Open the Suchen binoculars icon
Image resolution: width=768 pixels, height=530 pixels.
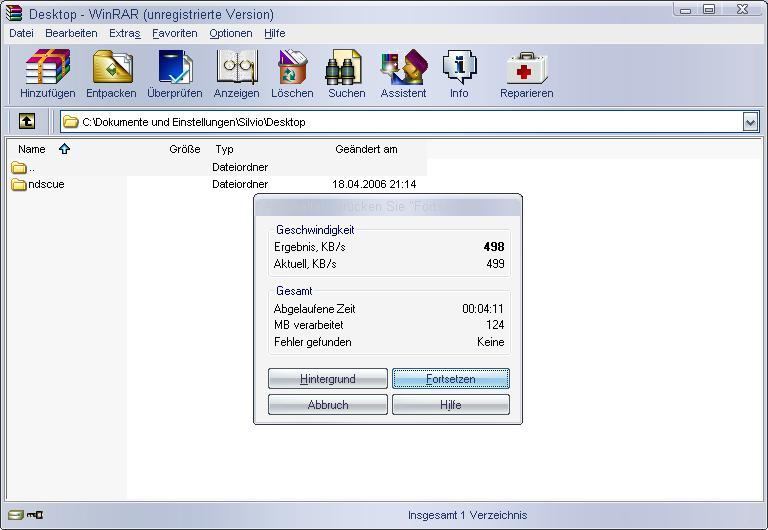coord(343,67)
